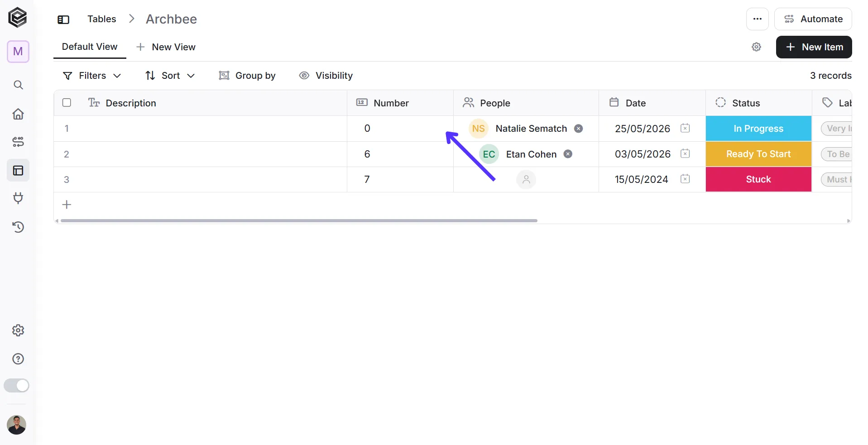The width and height of the screenshot is (868, 445).
Task: Open the Tables sidebar icon
Action: 18,170
